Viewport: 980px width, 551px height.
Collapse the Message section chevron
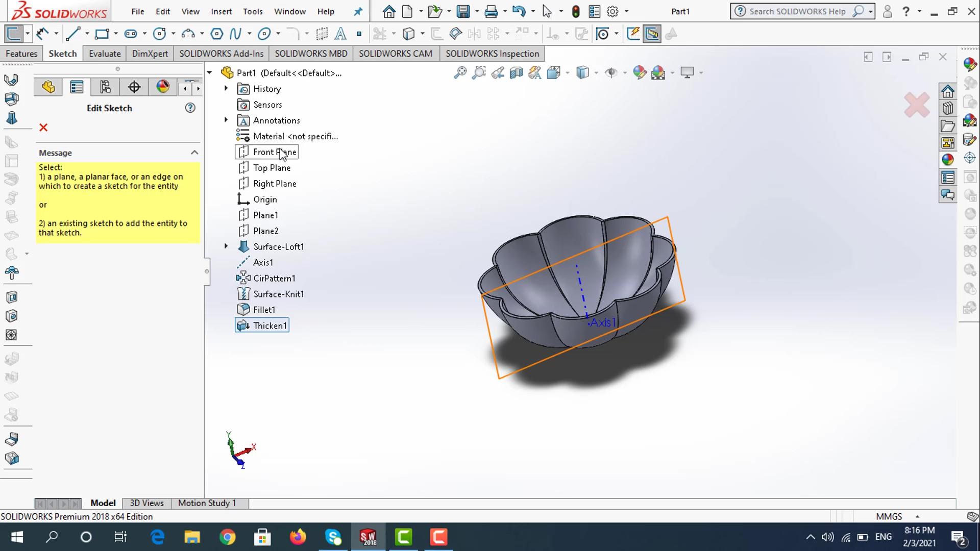[194, 153]
